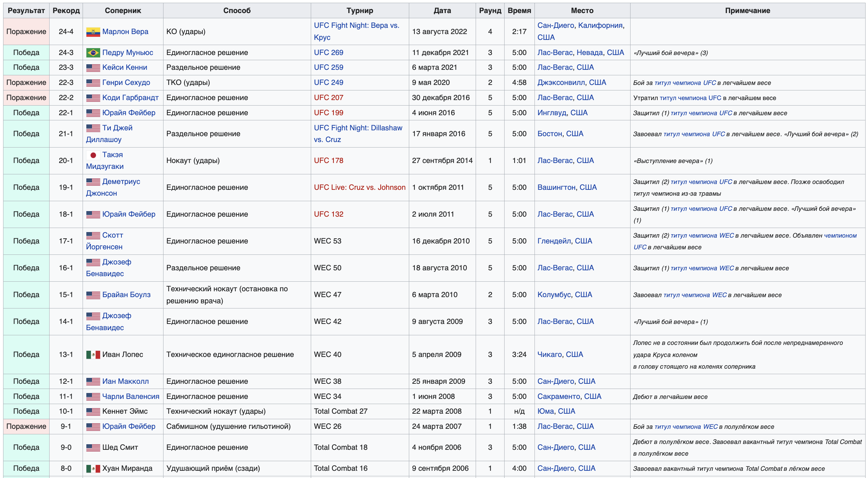Image resolution: width=868 pixels, height=478 pixels.
Task: Click the Турнир column header
Action: click(x=360, y=11)
